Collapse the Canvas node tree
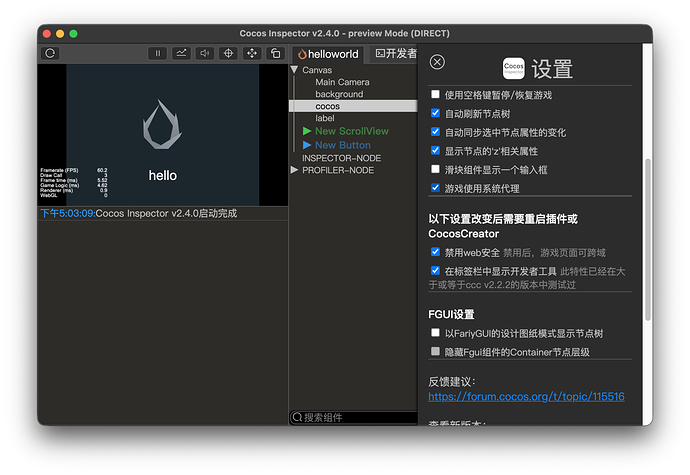The height and width of the screenshot is (475, 690). [x=294, y=70]
